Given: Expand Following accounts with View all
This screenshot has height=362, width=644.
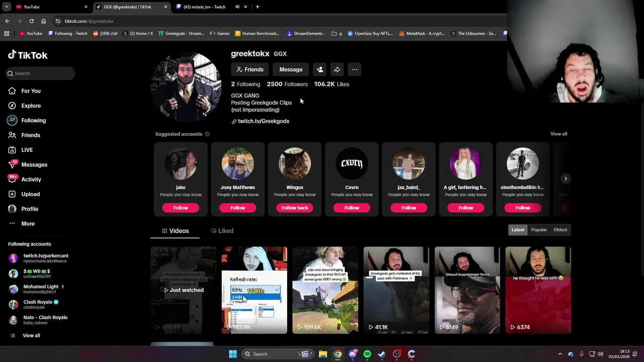Looking at the screenshot, I should (x=24, y=335).
